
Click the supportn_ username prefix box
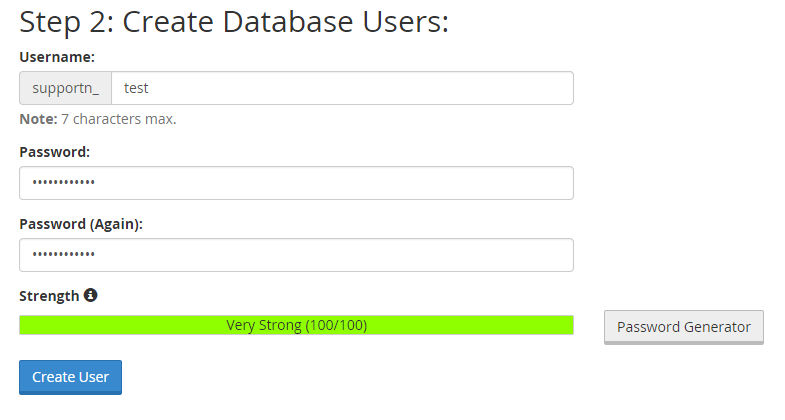click(x=66, y=88)
